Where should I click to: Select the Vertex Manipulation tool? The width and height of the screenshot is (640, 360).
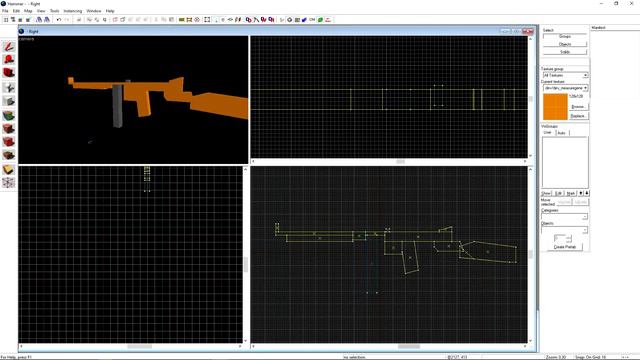9,183
